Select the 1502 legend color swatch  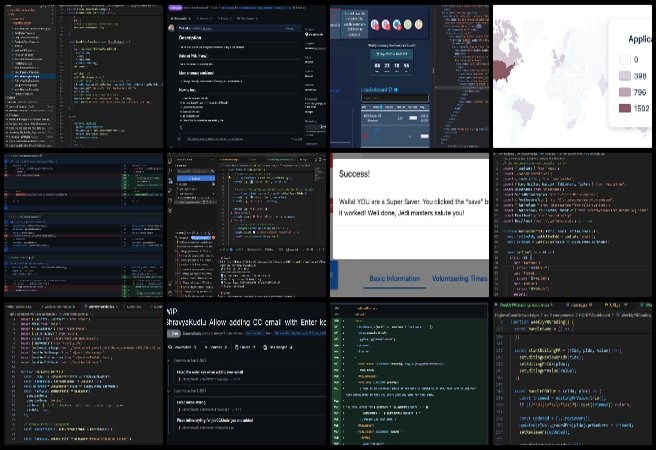[x=624, y=110]
